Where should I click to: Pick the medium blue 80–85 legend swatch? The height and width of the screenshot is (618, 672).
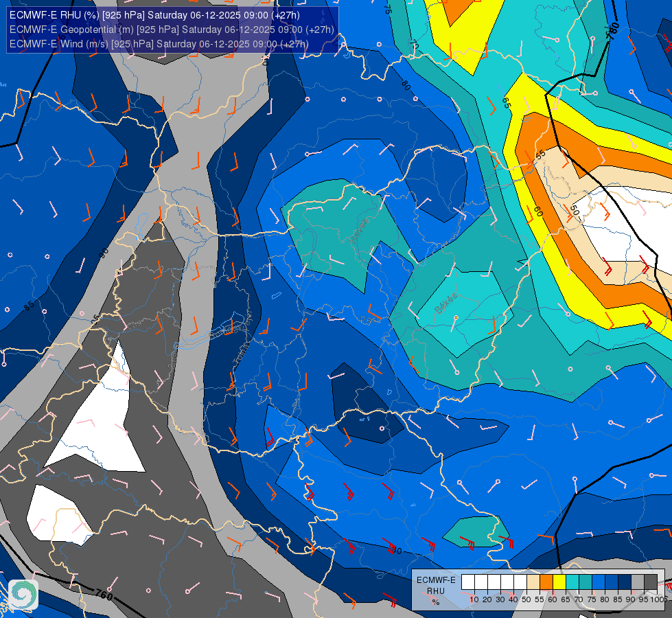click(x=612, y=582)
